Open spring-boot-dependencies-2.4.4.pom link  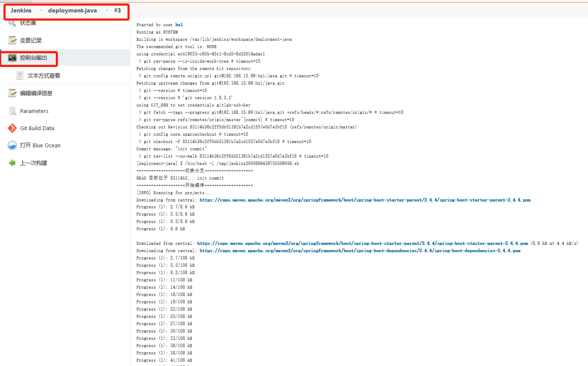click(360, 251)
